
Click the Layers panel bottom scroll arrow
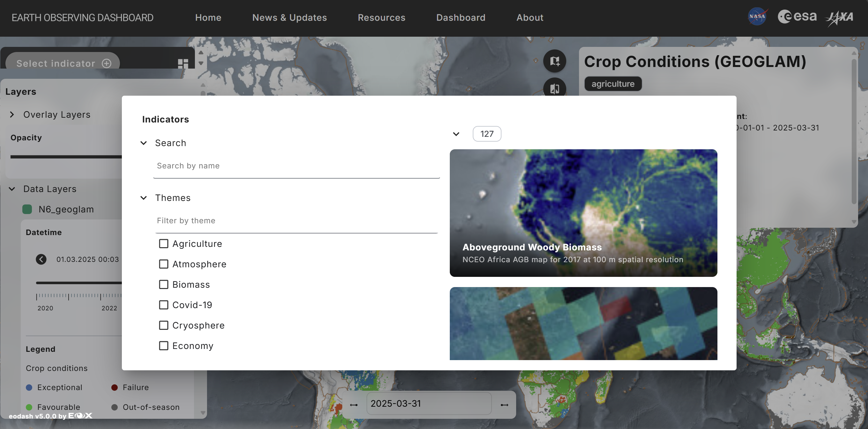(203, 412)
